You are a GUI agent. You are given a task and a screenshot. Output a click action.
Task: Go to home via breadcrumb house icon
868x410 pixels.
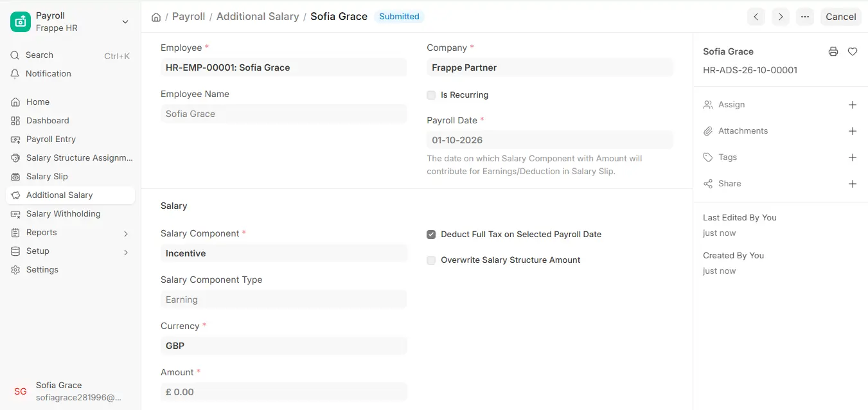point(156,17)
